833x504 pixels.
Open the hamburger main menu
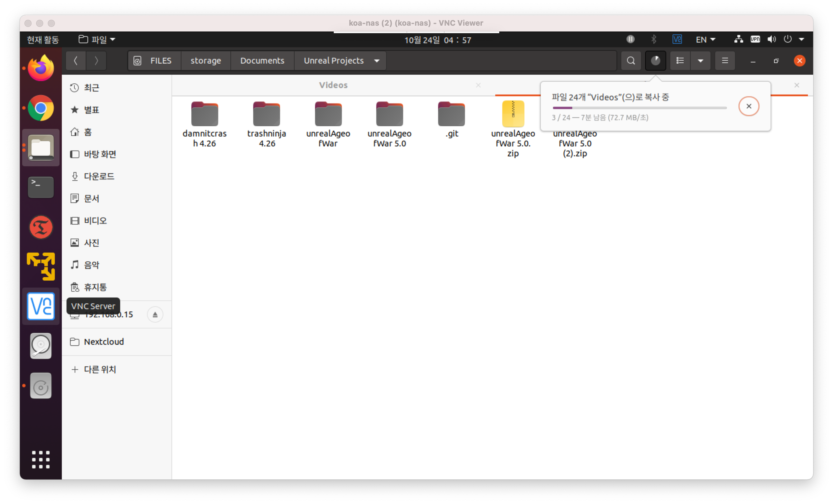point(725,61)
